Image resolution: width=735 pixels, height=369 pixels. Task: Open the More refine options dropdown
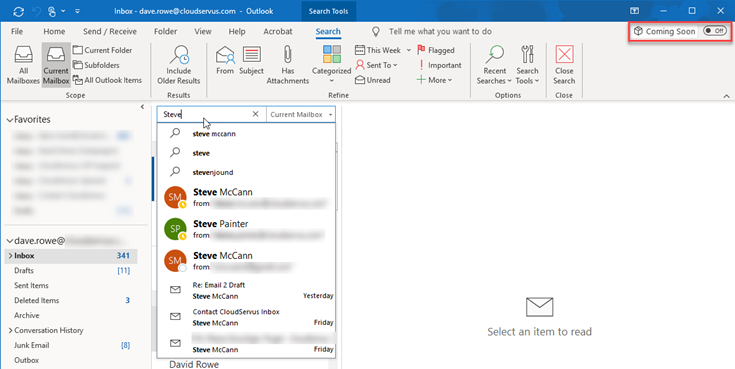tap(435, 80)
